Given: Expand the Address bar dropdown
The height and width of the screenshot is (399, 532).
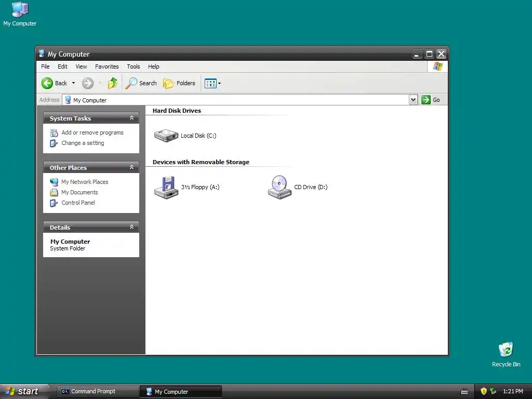Looking at the screenshot, I should (413, 100).
